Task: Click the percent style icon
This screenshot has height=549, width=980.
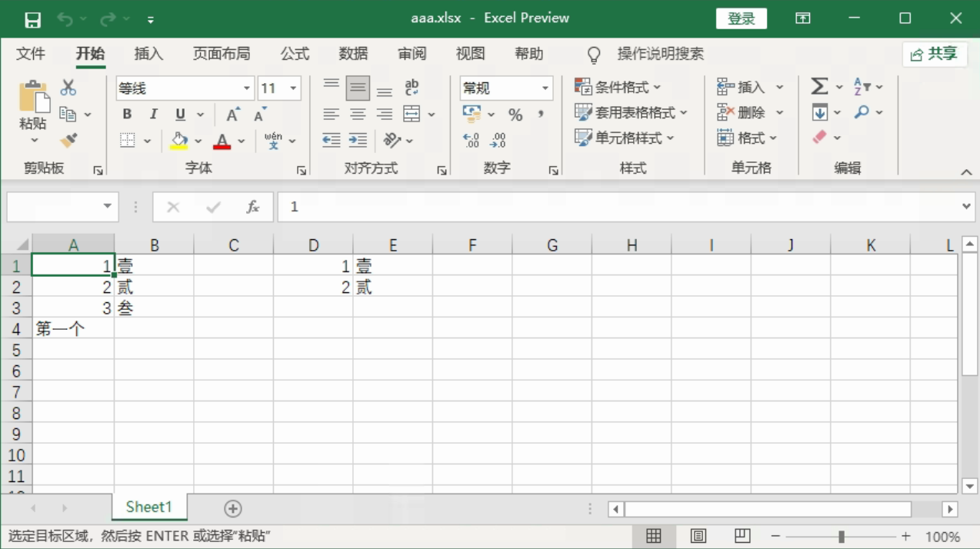Action: [515, 115]
